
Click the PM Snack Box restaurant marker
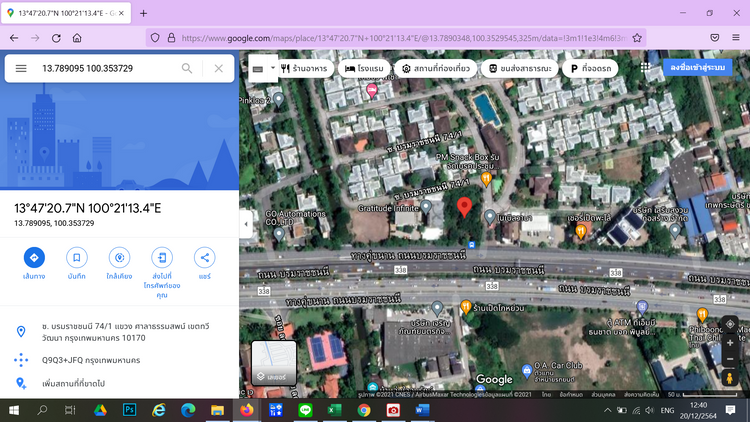(x=486, y=179)
